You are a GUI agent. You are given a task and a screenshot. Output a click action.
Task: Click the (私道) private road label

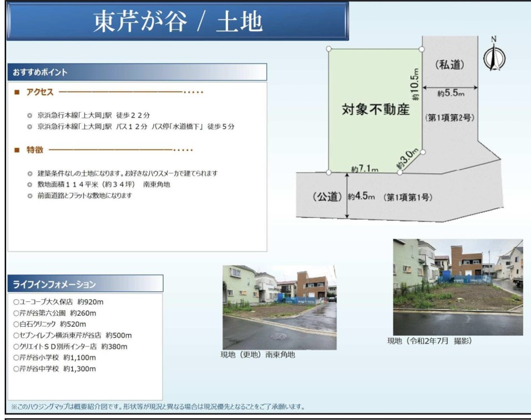click(x=449, y=65)
